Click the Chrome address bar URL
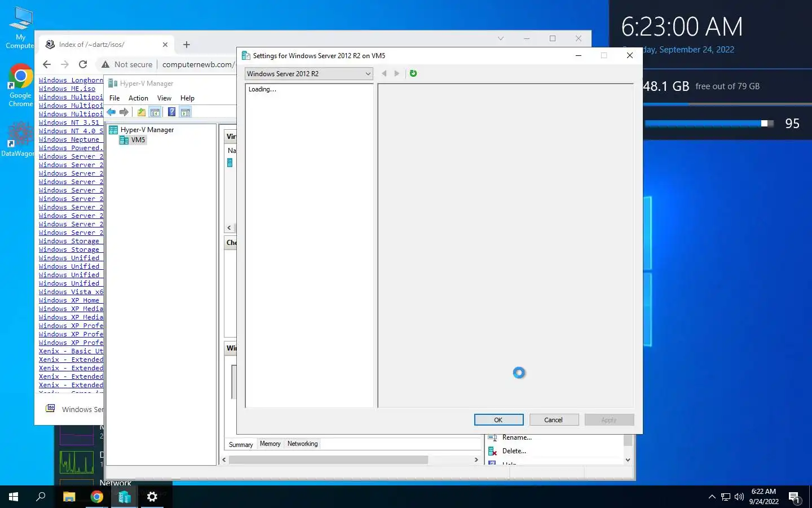Image resolution: width=812 pixels, height=508 pixels. pyautogui.click(x=197, y=64)
